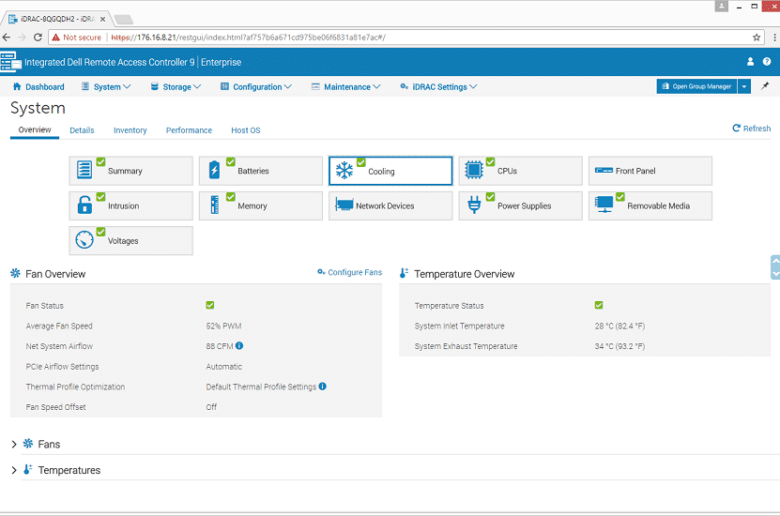This screenshot has width=780, height=516.
Task: Select the Overview tab
Action: 35,130
